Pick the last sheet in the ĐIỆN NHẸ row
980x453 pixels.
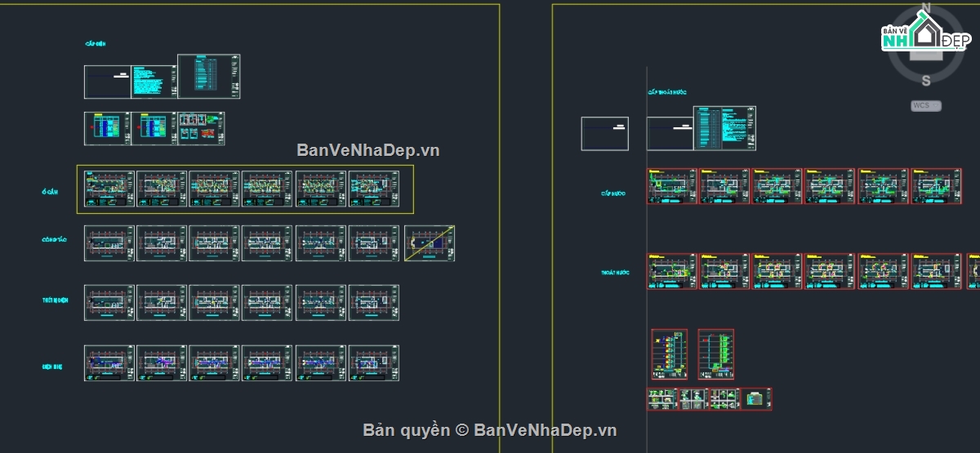[x=374, y=362]
